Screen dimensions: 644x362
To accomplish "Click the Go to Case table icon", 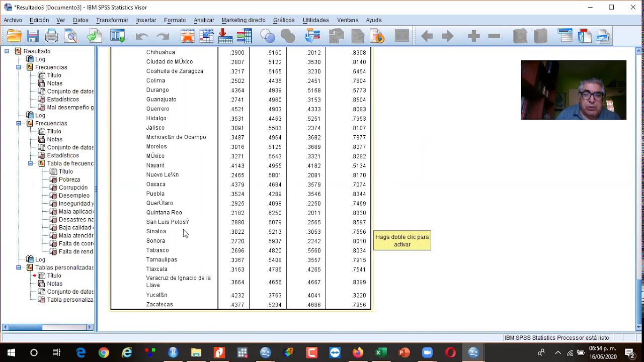I will coord(207,36).
